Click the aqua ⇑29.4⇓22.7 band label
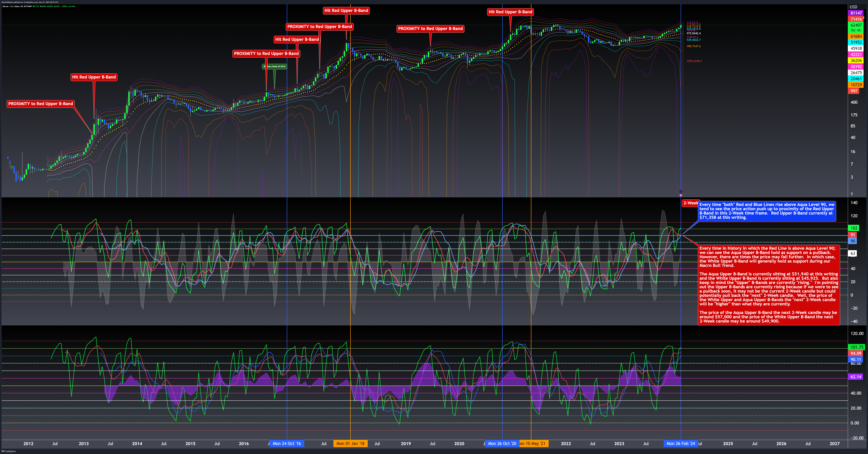The height and width of the screenshot is (454, 868). tap(693, 40)
